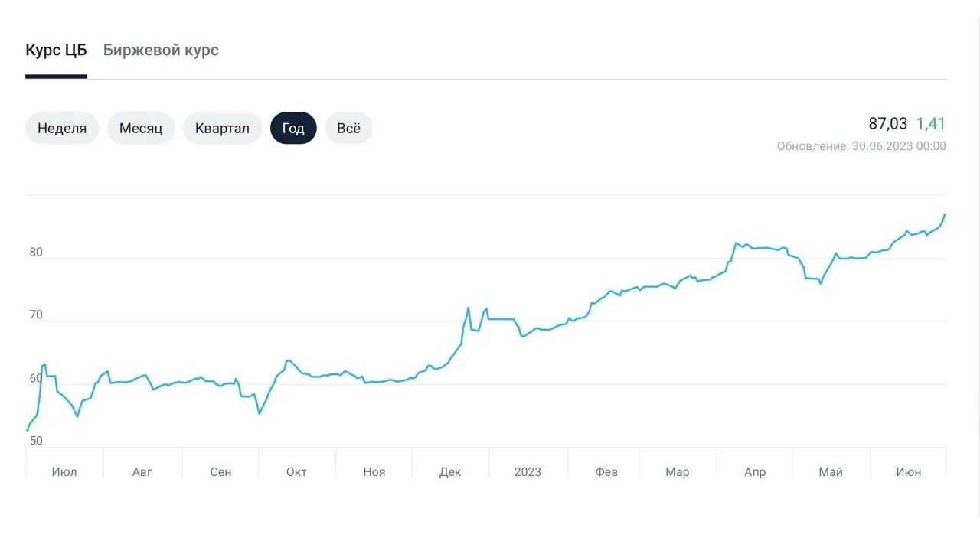980x551 pixels.
Task: Select the Авг month marker
Action: point(142,472)
